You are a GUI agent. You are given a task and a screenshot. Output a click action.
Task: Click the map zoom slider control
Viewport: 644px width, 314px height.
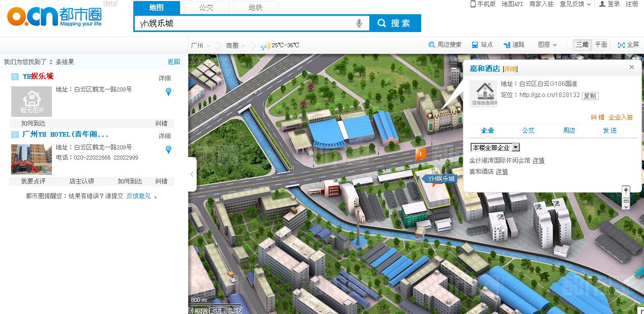tap(626, 198)
